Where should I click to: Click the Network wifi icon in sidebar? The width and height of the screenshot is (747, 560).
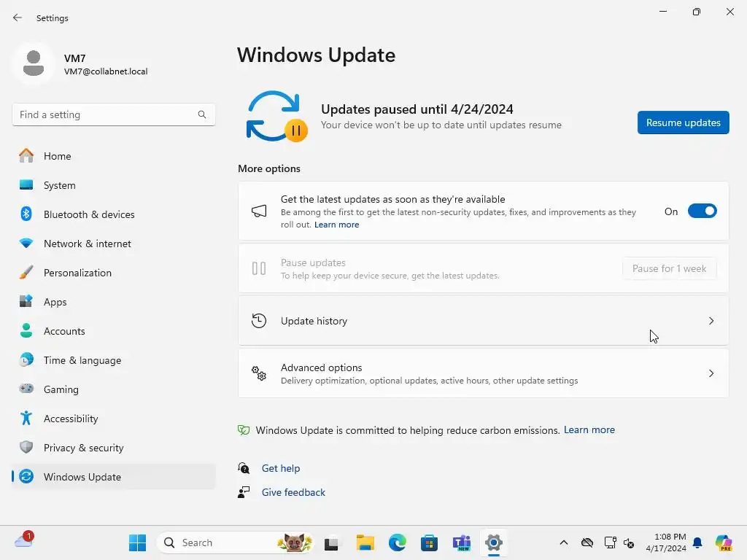click(26, 244)
